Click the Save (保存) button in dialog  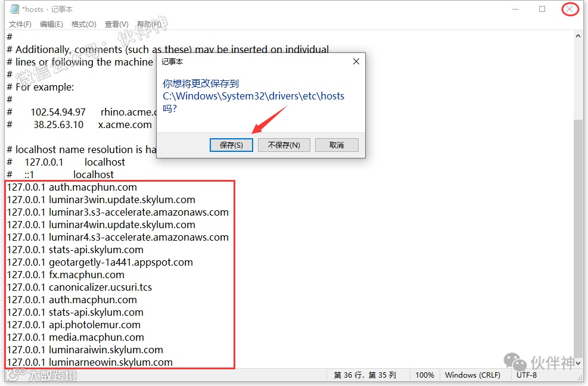pos(231,145)
